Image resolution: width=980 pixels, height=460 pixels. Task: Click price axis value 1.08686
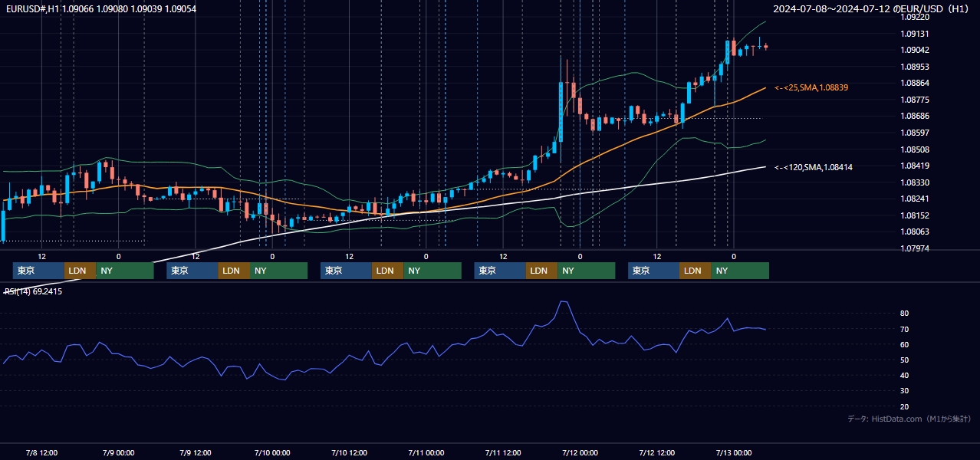[916, 116]
